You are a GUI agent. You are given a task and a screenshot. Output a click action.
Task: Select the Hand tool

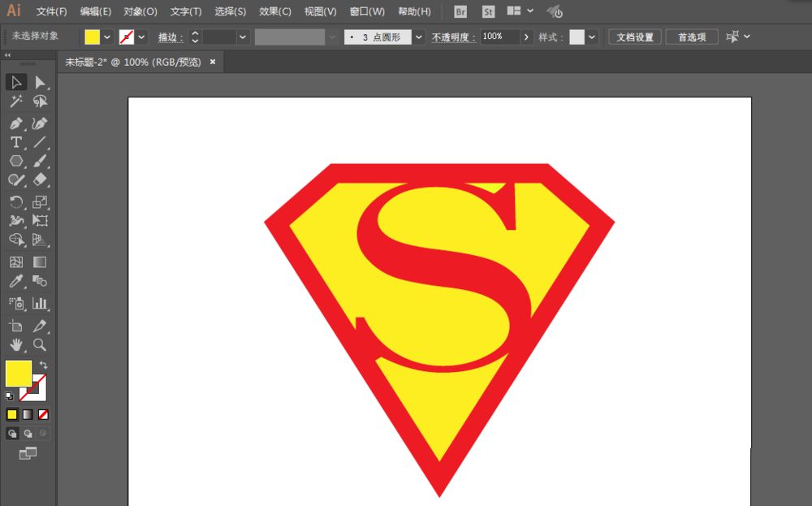[x=16, y=345]
